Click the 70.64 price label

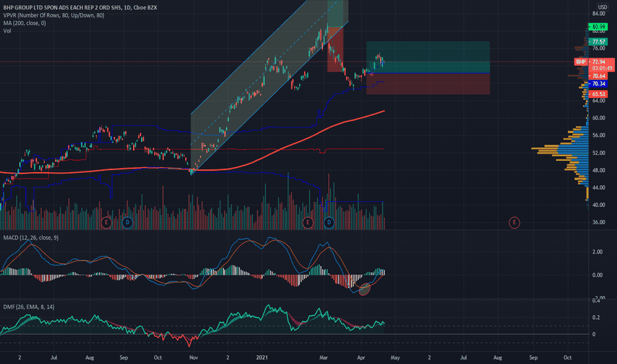598,76
